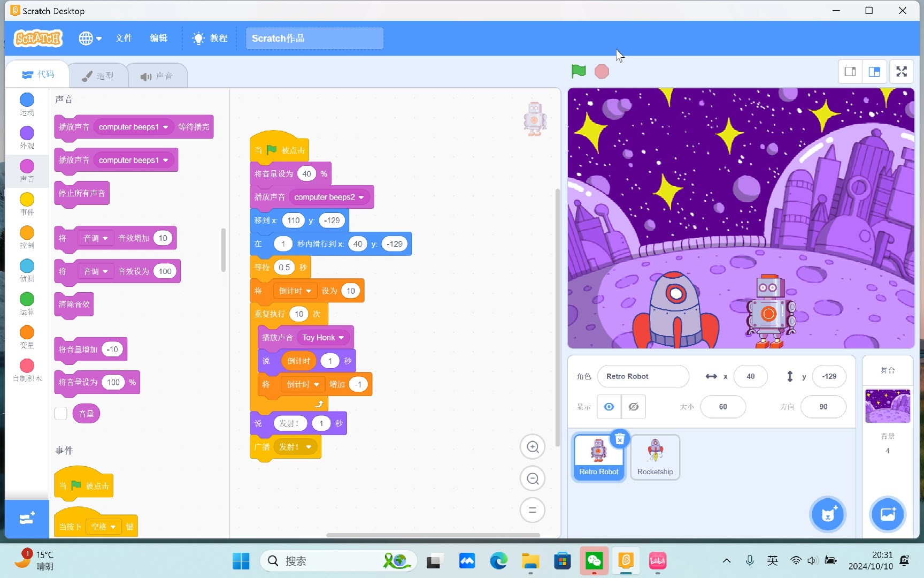
Task: Open the language globe dropdown
Action: pos(90,38)
